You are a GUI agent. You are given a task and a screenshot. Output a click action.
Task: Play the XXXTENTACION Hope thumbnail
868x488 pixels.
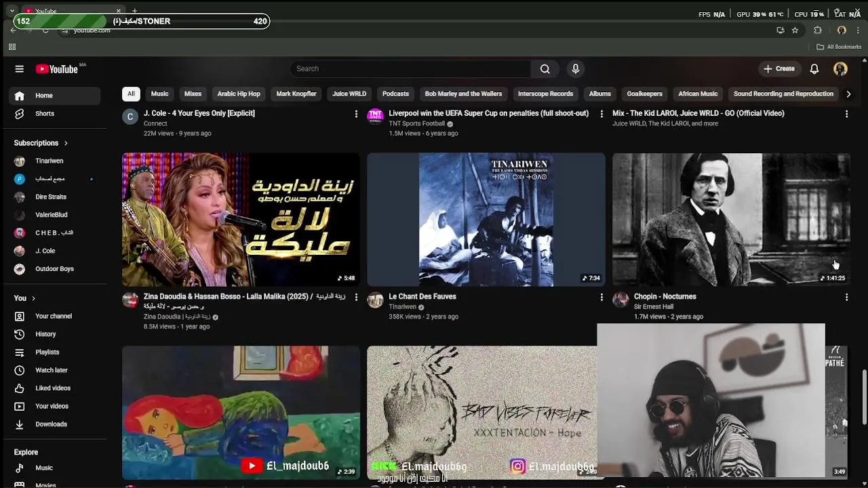coord(482,412)
